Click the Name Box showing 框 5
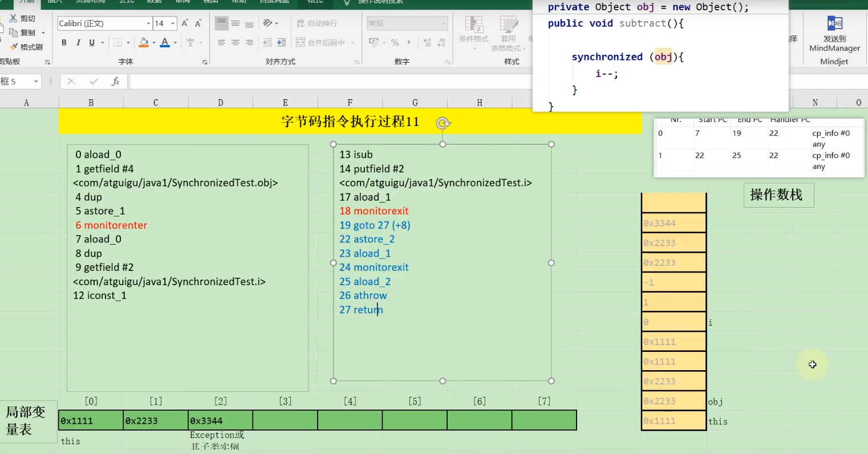This screenshot has width=868, height=454. coord(15,82)
